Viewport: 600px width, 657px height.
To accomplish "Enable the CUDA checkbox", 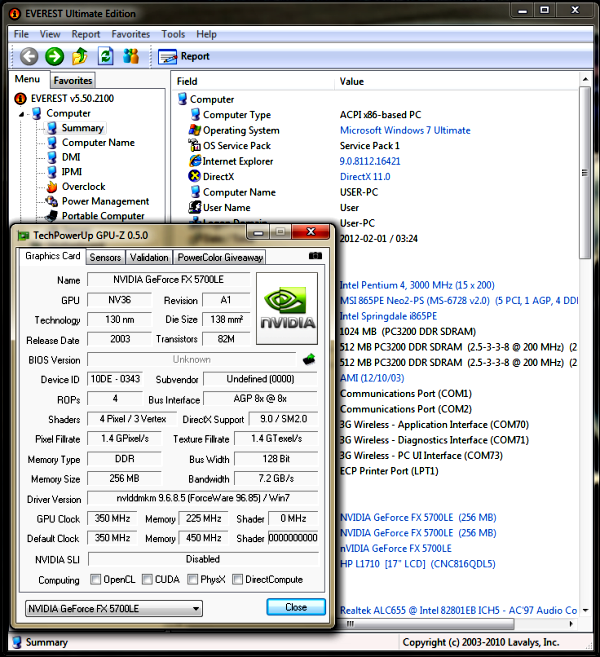I will (x=147, y=579).
